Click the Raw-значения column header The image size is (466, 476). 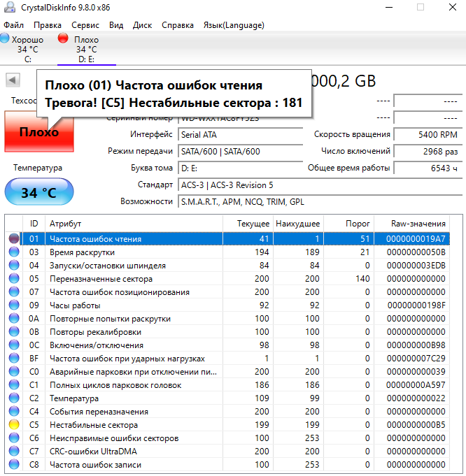click(412, 224)
